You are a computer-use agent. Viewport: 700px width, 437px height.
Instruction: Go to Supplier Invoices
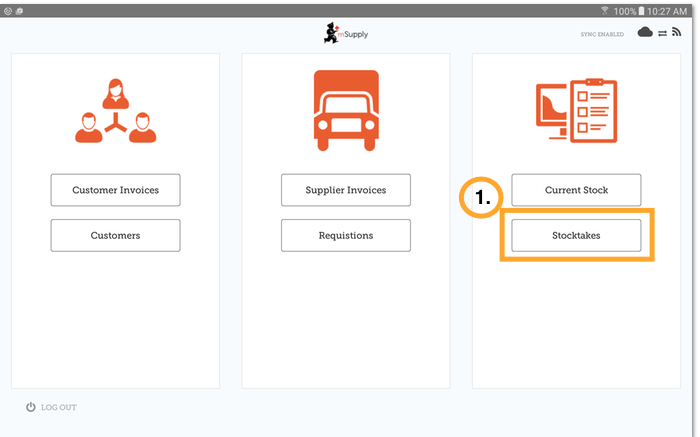(x=345, y=189)
